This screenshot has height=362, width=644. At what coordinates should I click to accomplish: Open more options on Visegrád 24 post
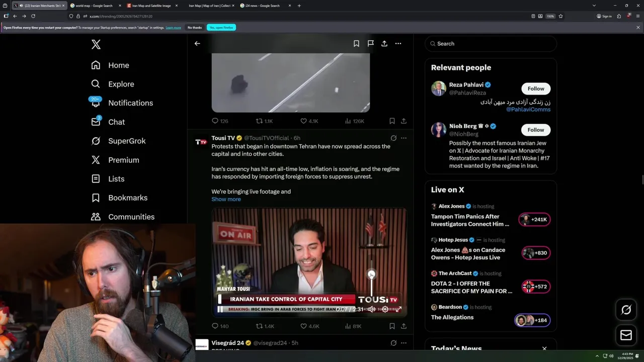tap(404, 343)
